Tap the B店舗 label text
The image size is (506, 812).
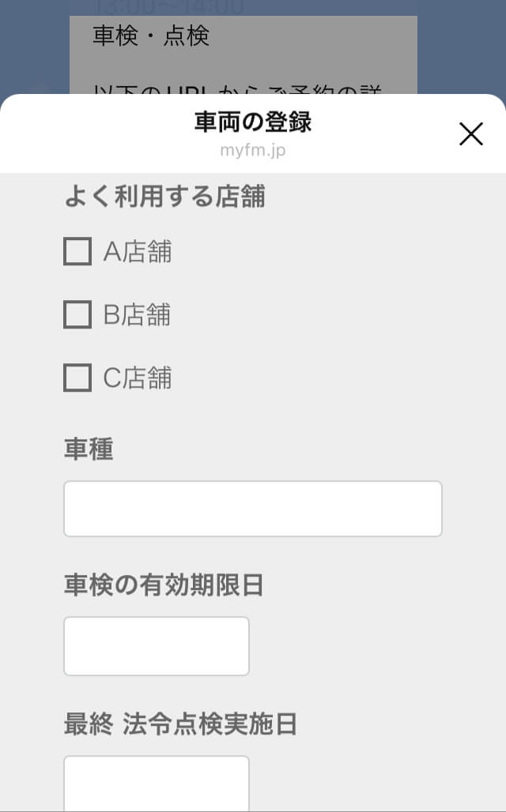[138, 315]
